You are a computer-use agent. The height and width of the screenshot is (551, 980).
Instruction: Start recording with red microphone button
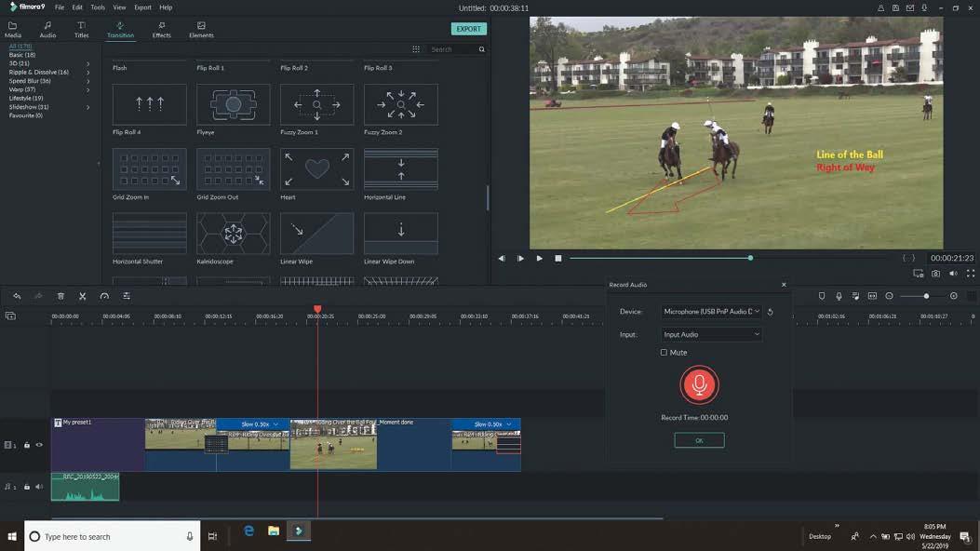point(699,384)
